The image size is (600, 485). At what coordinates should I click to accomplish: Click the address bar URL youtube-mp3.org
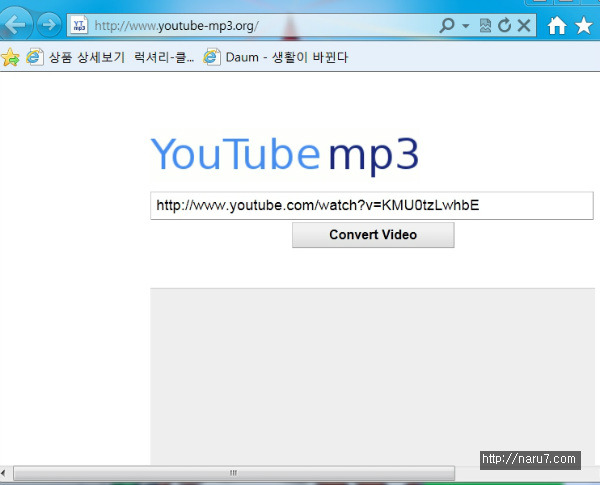tap(176, 26)
